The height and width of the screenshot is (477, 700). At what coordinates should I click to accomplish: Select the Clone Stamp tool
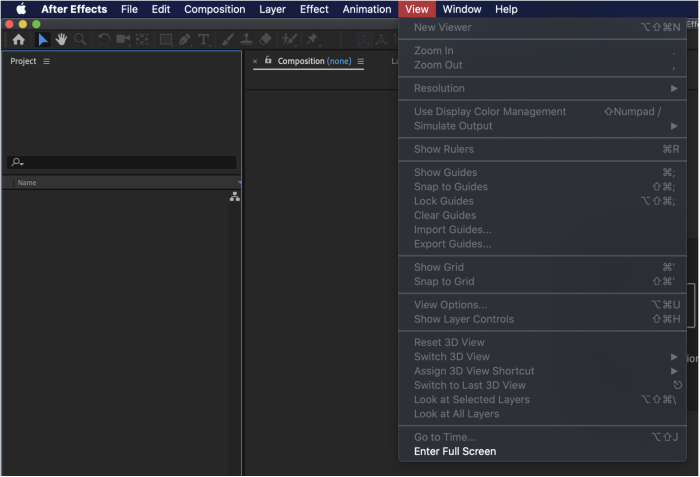246,40
